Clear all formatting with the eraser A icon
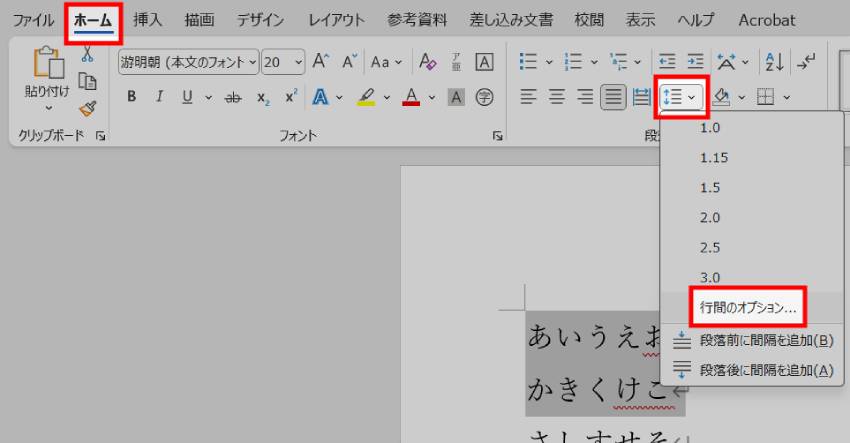 click(x=428, y=62)
